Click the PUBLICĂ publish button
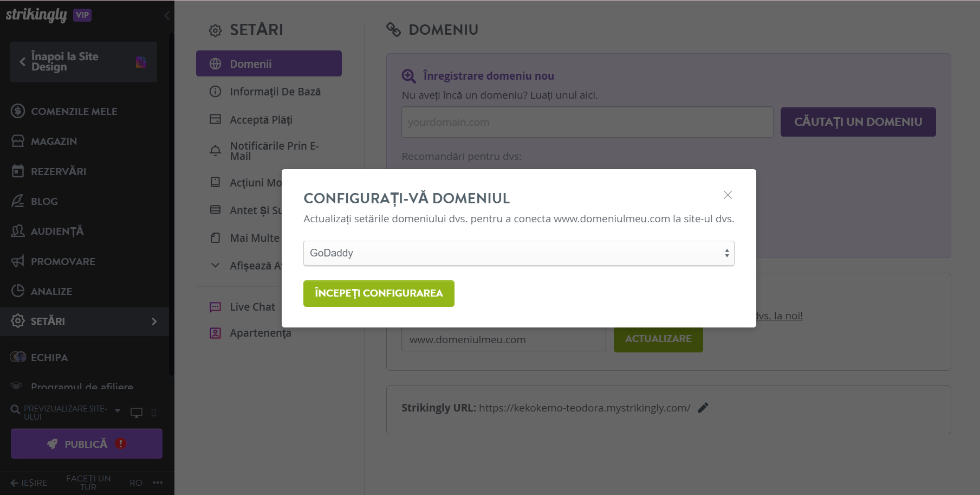Screen dimensions: 980x495 87,443
